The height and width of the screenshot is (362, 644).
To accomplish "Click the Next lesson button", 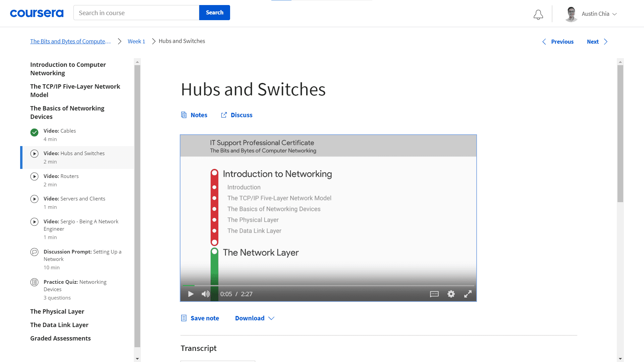I will (593, 41).
